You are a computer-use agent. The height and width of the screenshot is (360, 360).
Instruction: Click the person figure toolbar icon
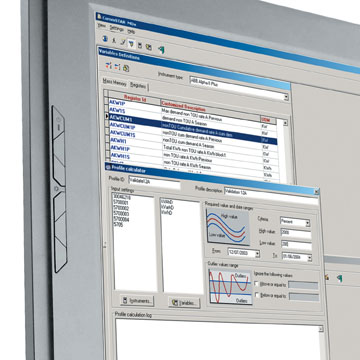point(114,41)
